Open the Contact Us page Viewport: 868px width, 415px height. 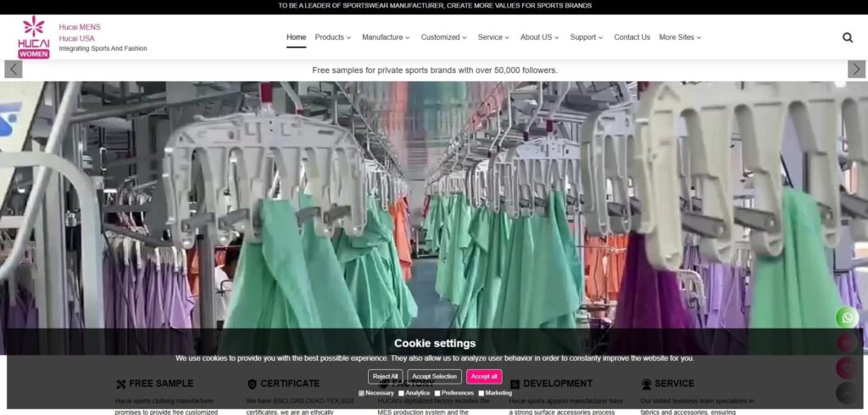[632, 37]
